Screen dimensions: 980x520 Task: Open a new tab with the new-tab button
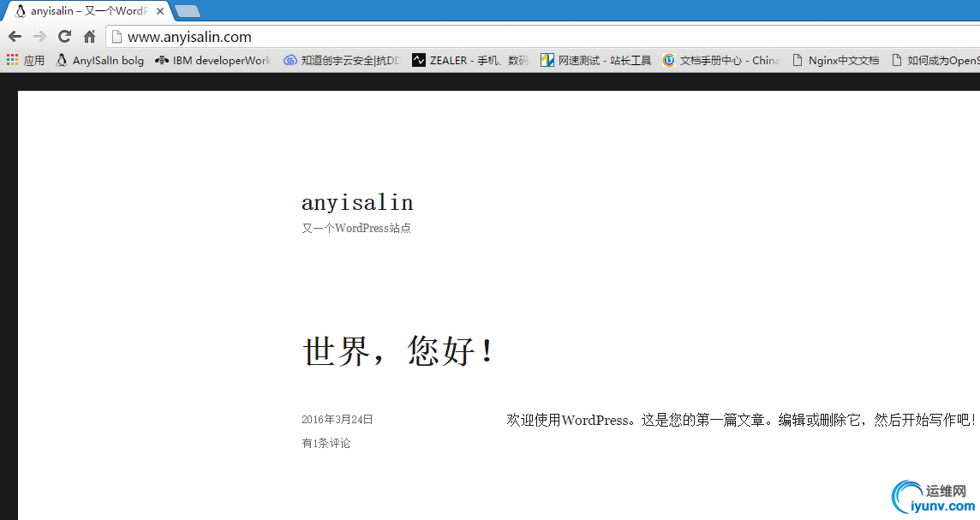(x=187, y=10)
